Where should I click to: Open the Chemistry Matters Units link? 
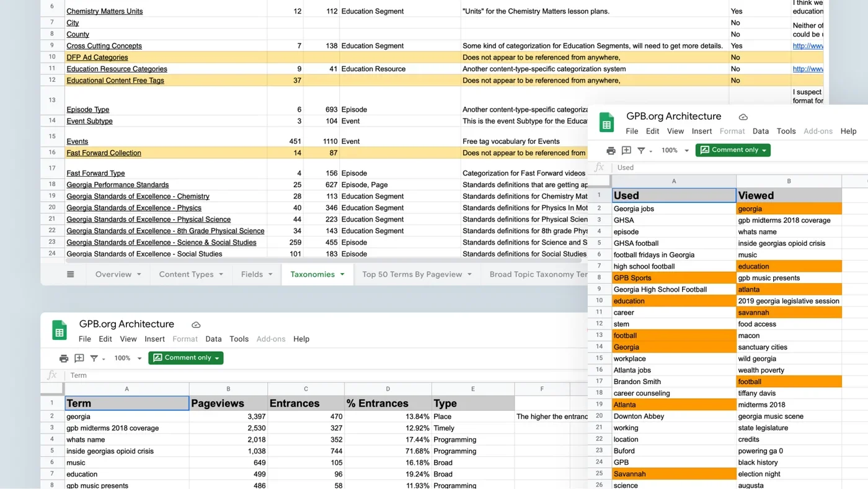click(x=105, y=11)
